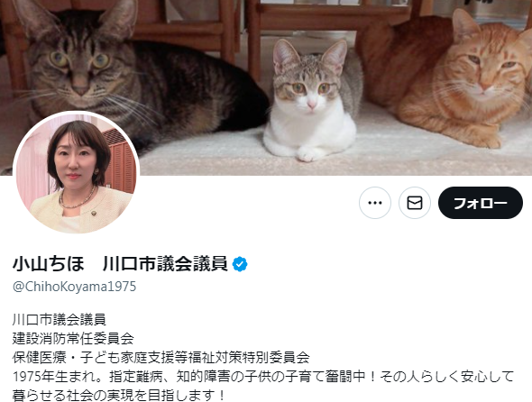This screenshot has width=532, height=402.
Task: Open the cat banner header image
Action: point(266,87)
